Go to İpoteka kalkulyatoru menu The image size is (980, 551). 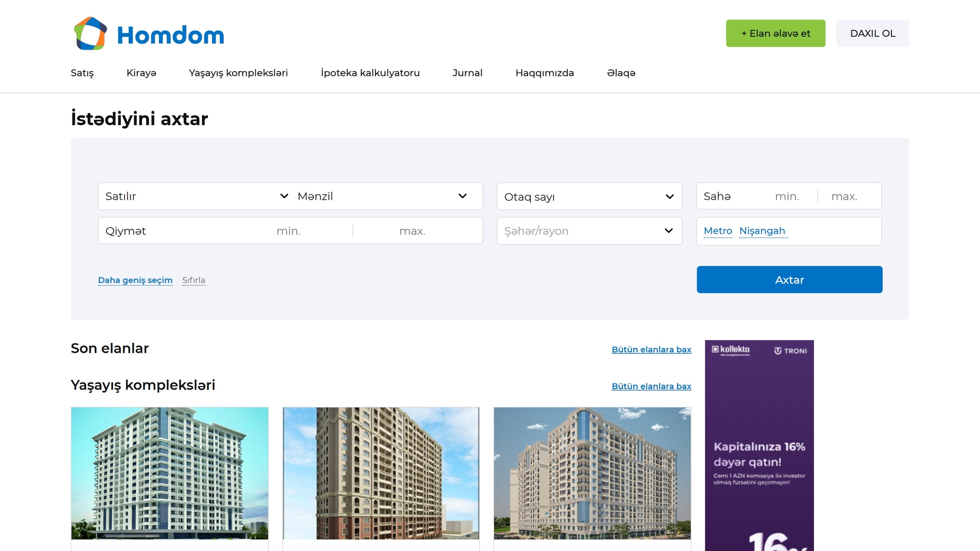pyautogui.click(x=370, y=73)
